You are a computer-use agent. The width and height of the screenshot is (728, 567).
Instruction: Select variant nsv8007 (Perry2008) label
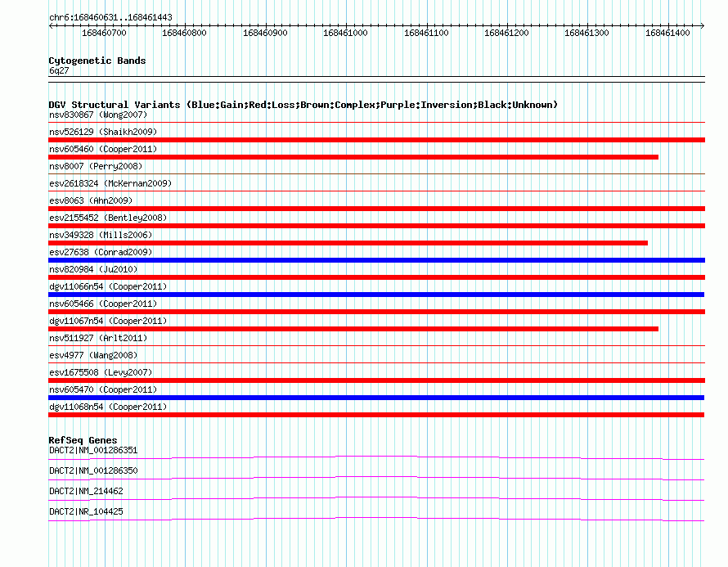[x=96, y=166]
